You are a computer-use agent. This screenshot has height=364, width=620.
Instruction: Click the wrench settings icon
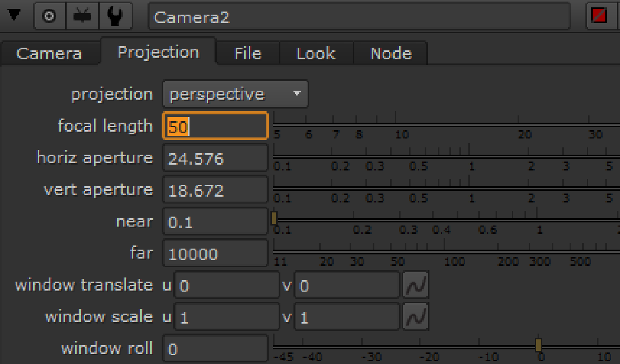tap(114, 16)
